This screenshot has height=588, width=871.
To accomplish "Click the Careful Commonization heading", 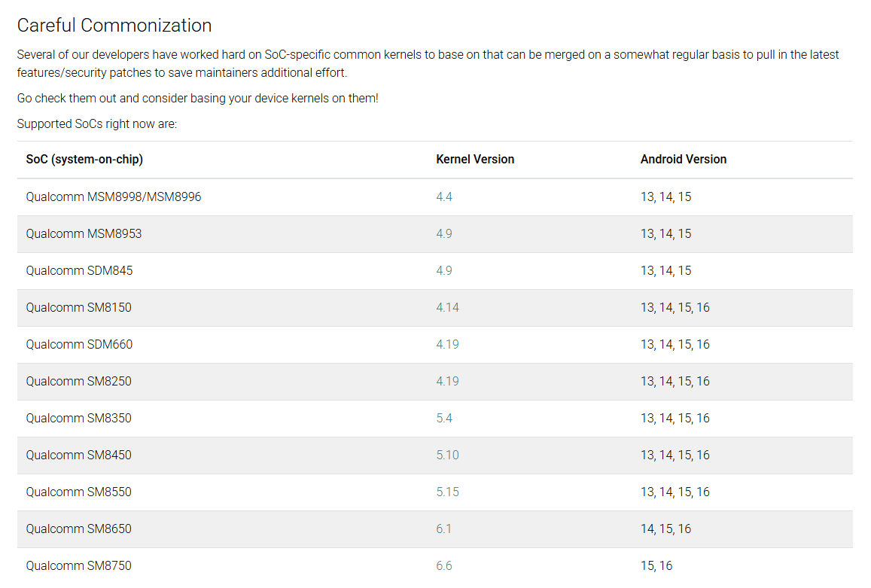I will click(x=114, y=26).
